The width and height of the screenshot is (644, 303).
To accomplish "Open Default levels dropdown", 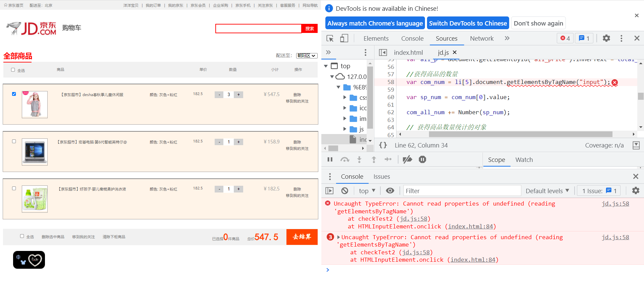I will (x=547, y=191).
